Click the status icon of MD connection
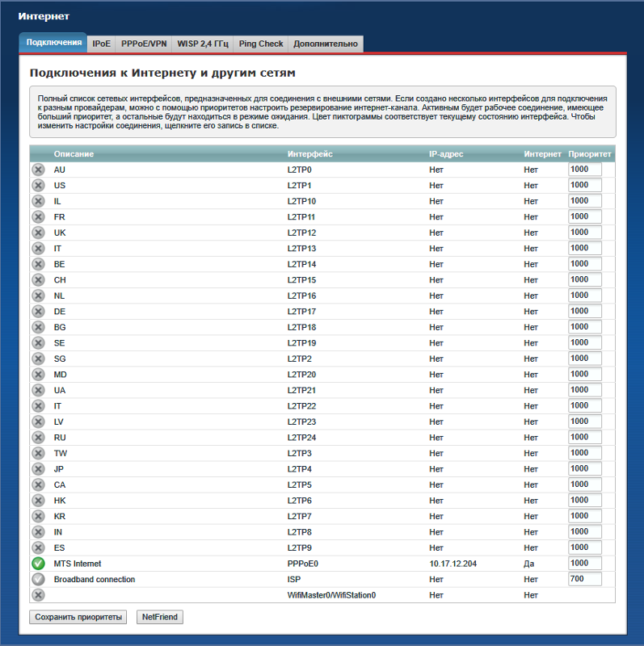 click(x=38, y=375)
